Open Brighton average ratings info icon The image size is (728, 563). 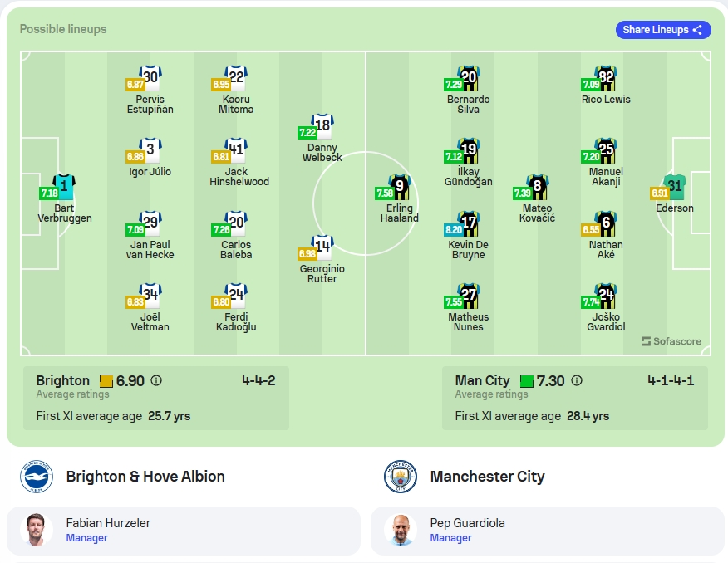156,381
